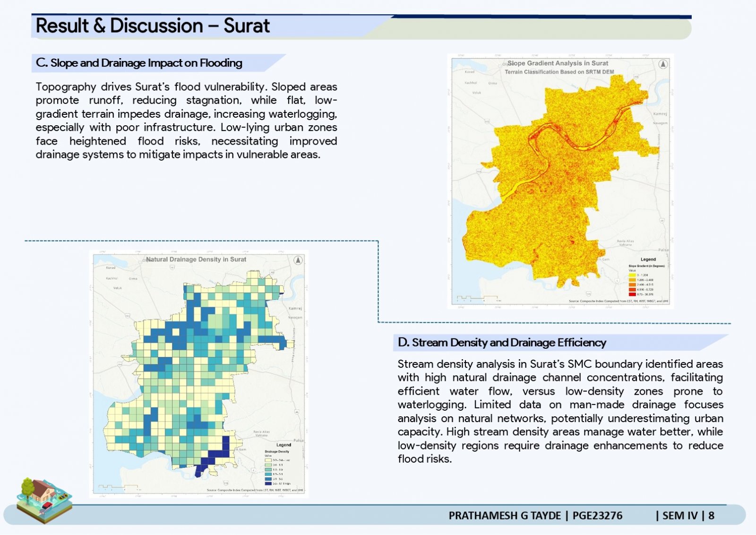Screen dimensions: 756x535
Task: Click subtitle 'Terrain Classification Based on SRTM DEM'
Action: (559, 72)
